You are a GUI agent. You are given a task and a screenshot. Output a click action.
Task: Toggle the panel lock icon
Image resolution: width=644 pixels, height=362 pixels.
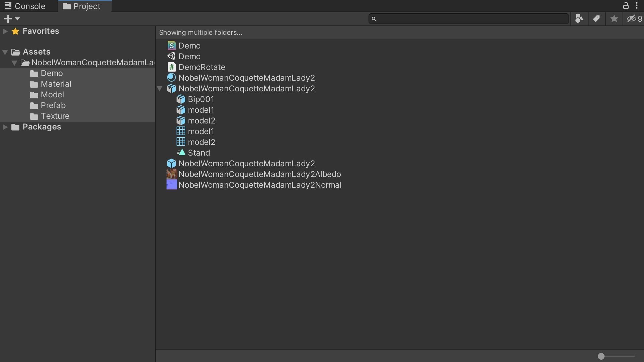(625, 5)
